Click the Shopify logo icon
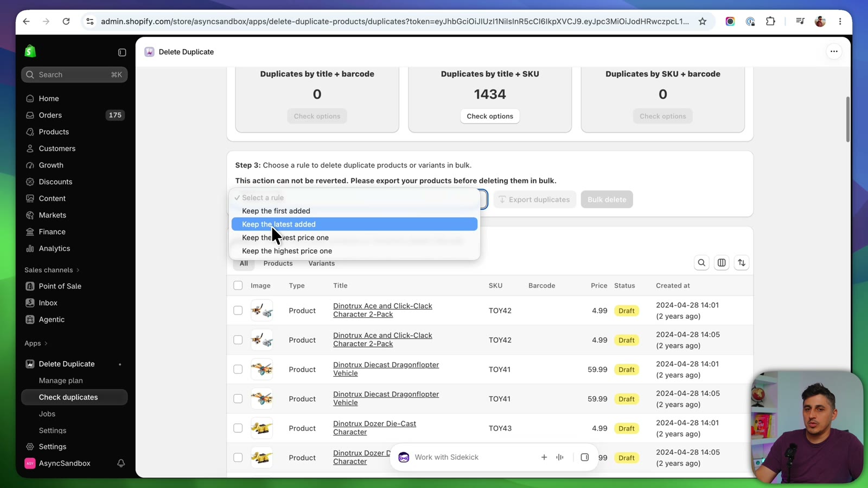 coord(30,52)
